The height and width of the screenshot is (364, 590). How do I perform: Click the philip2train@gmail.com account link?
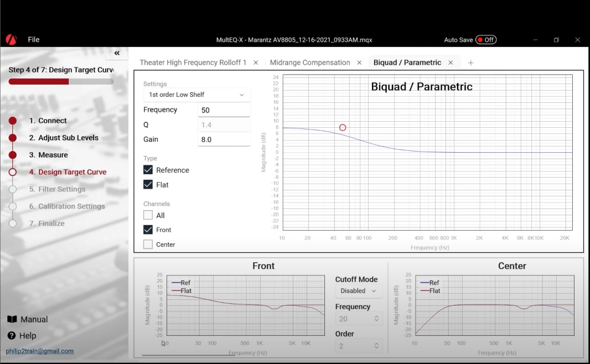click(x=40, y=351)
